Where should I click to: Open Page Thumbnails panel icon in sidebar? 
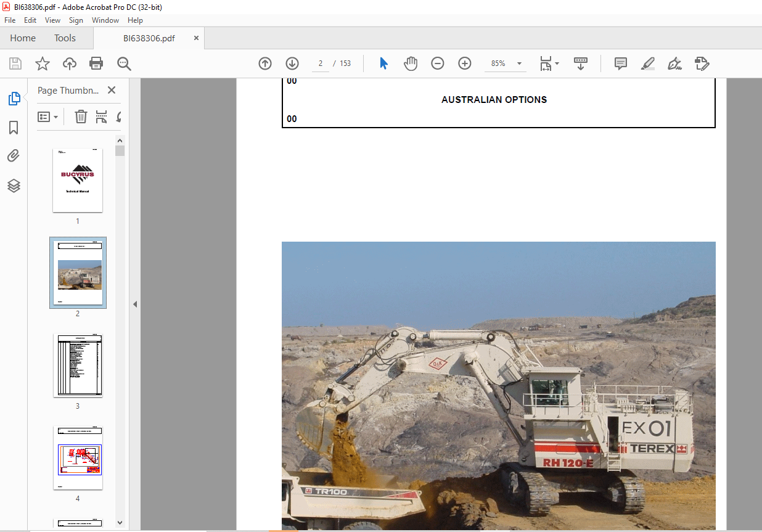(14, 99)
